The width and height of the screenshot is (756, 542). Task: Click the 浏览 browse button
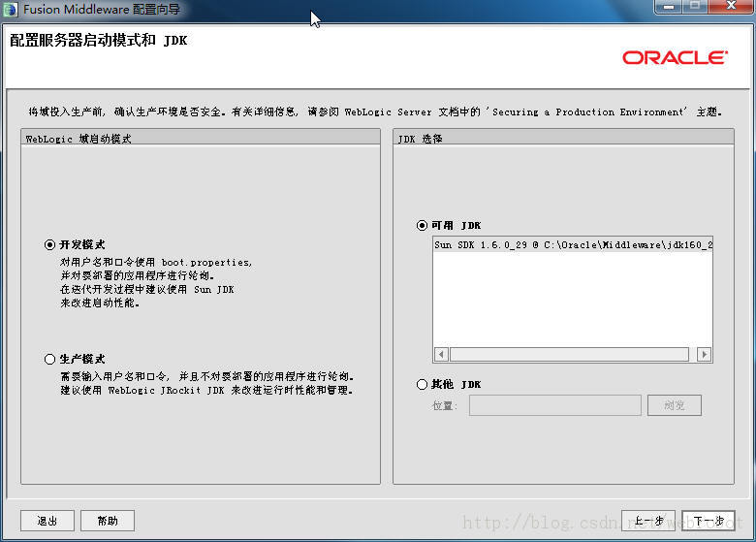coord(674,405)
